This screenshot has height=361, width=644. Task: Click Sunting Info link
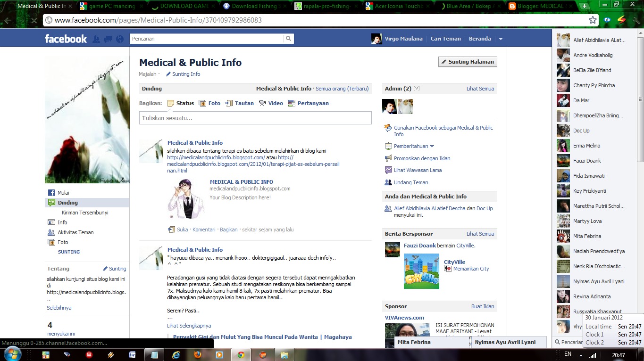coord(183,74)
